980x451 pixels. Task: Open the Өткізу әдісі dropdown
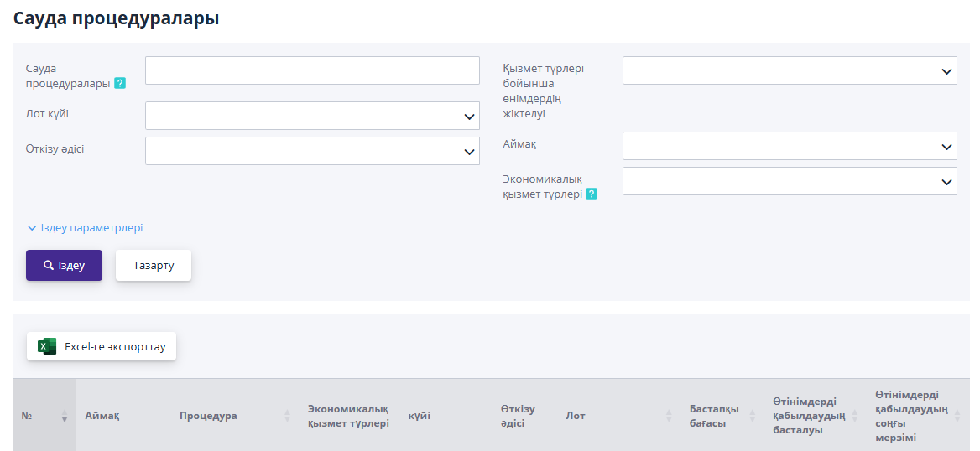pos(312,151)
